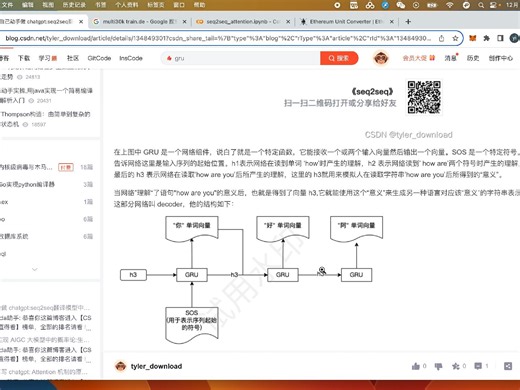This screenshot has width=520, height=390.
Task: Dislike the article with thumbs-down icon
Action: (438, 366)
